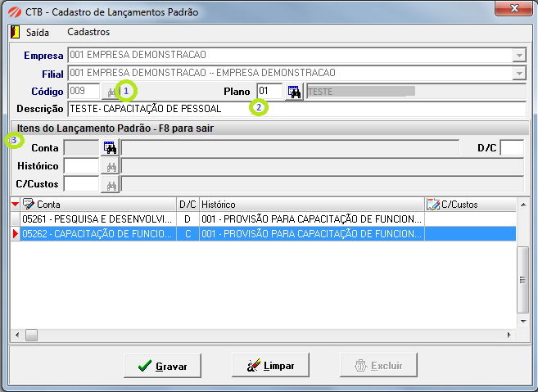Click the edit icon in Conta column header

[28, 204]
